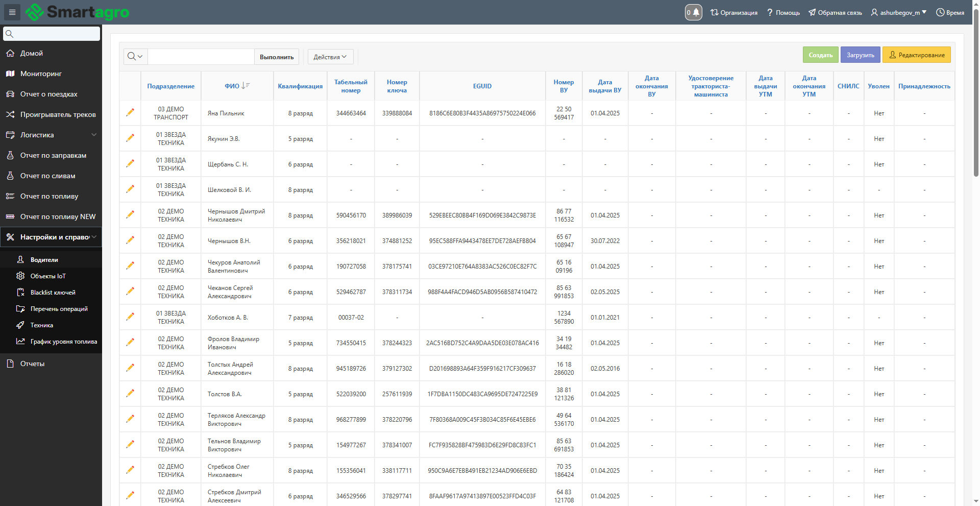Open Техника in settings submenu

click(x=42, y=325)
